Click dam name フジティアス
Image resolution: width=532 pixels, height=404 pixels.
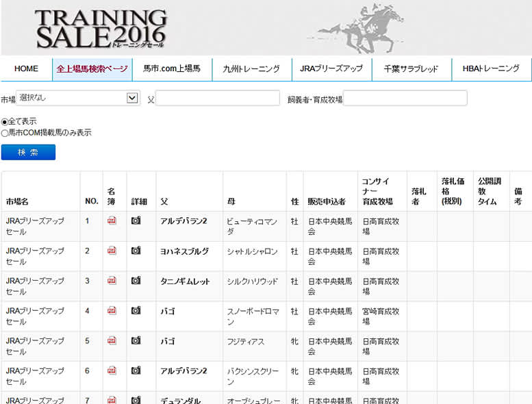245,341
